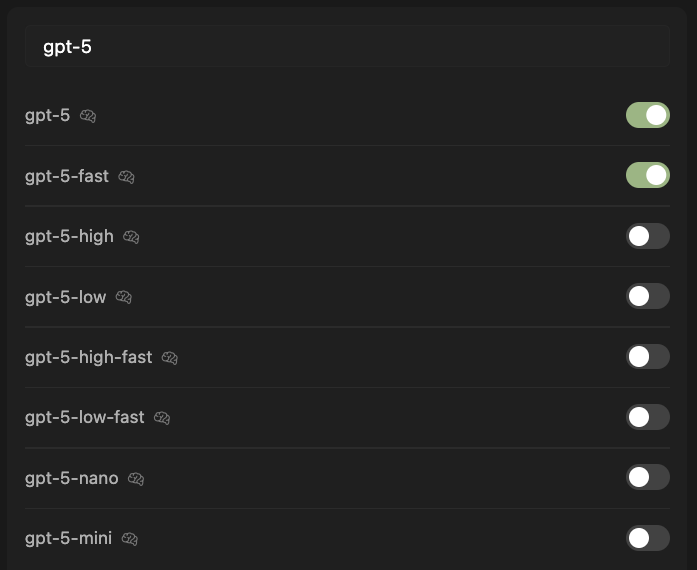Select the gpt-5-nano model label
697x570 pixels.
click(x=72, y=478)
